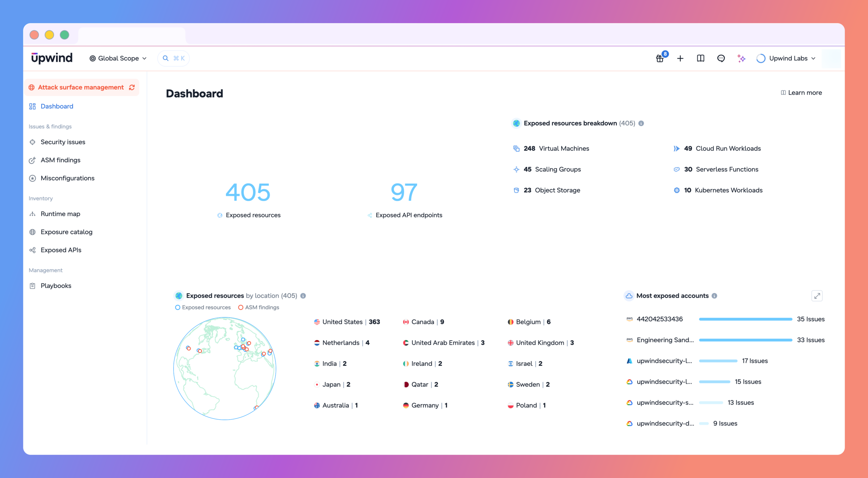868x478 pixels.
Task: Select United Kingdom | 3 location
Action: (x=541, y=343)
